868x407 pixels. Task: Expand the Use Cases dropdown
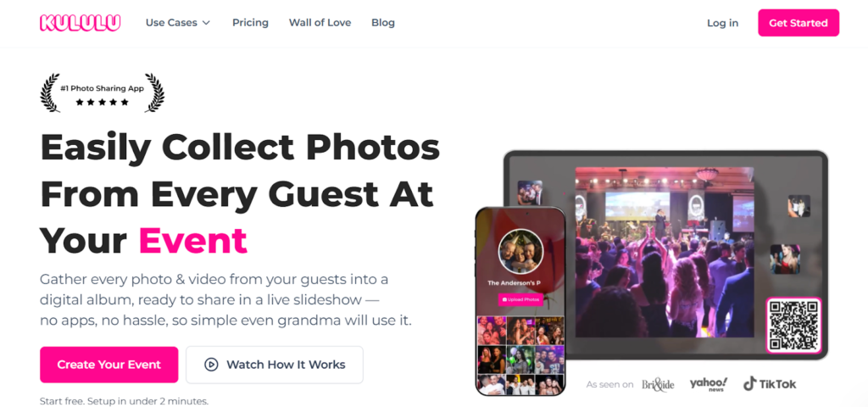click(x=178, y=23)
